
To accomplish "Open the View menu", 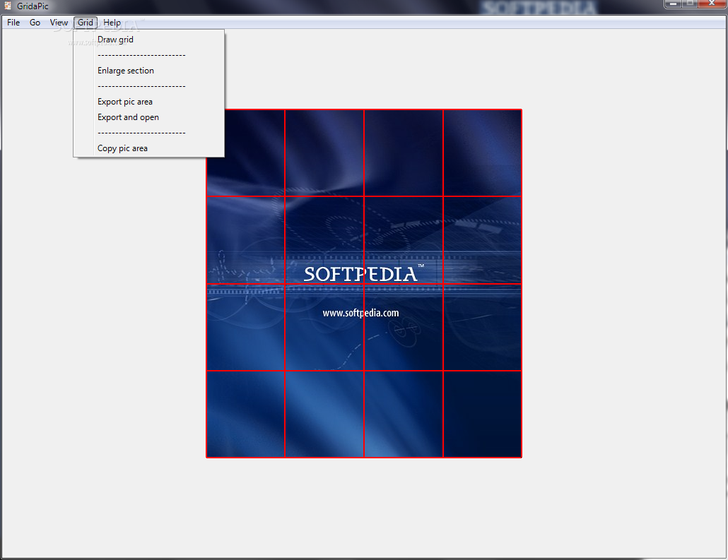I will click(59, 23).
